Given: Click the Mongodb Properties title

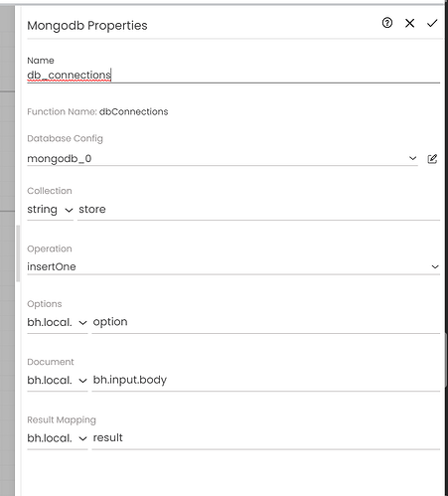Looking at the screenshot, I should coord(87,26).
